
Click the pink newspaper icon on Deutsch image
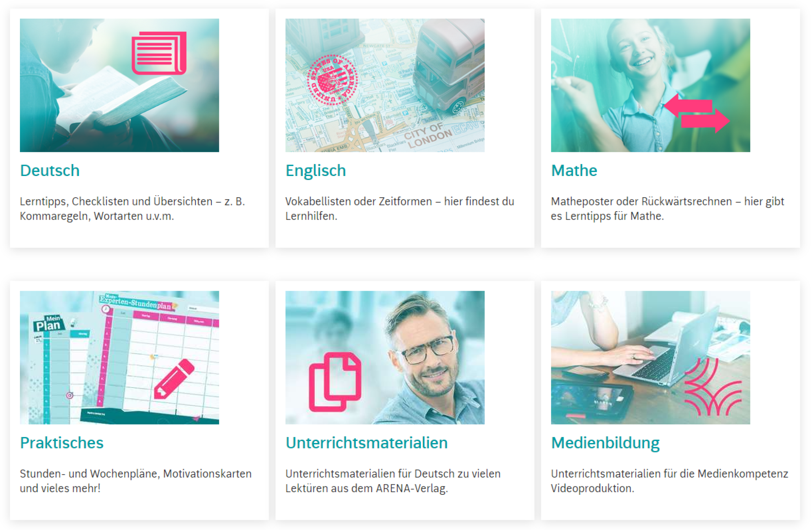pos(159,53)
